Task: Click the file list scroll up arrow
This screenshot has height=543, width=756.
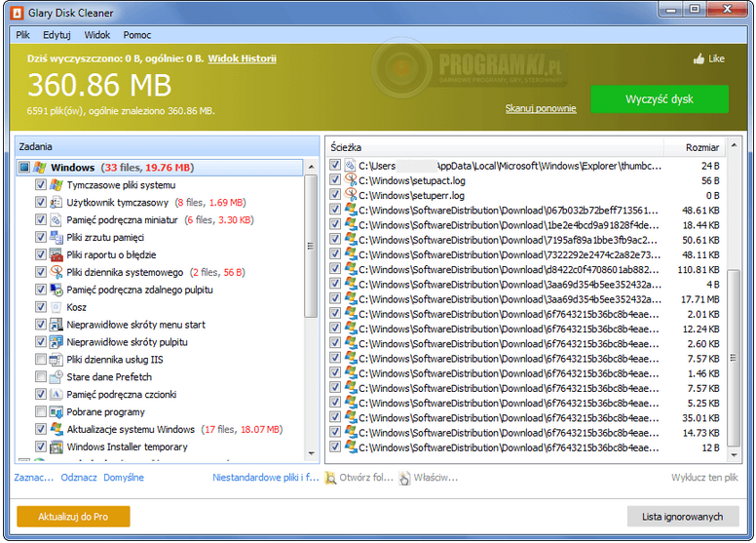Action: coord(734,145)
